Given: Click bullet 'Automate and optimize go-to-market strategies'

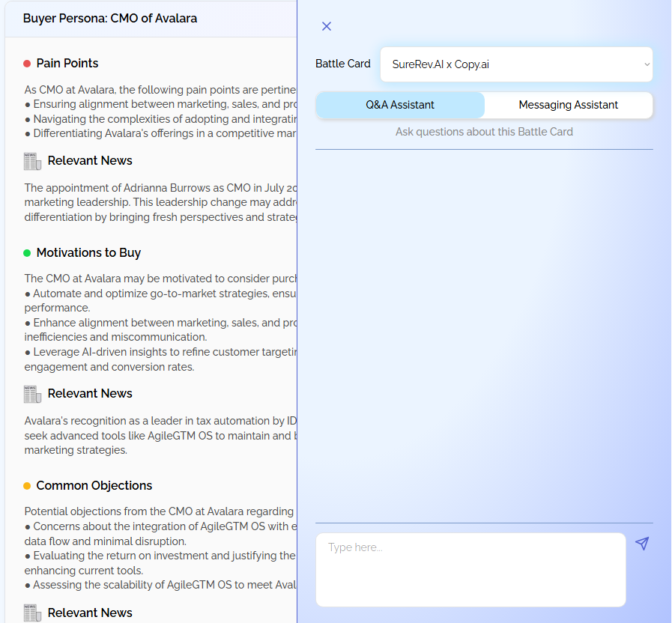Looking at the screenshot, I should 161,294.
